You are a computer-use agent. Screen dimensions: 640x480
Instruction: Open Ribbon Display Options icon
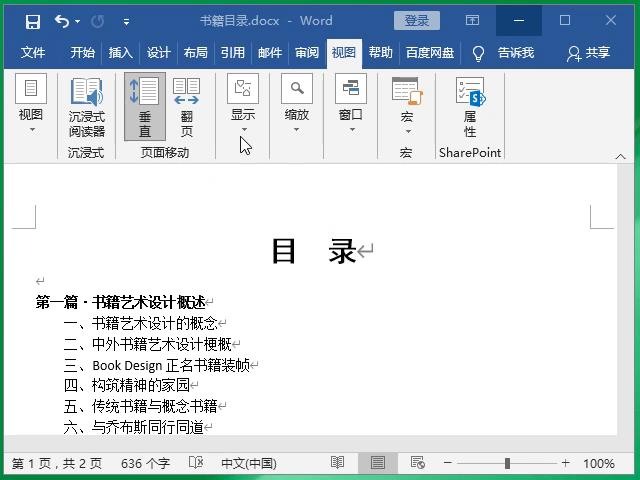click(x=472, y=20)
